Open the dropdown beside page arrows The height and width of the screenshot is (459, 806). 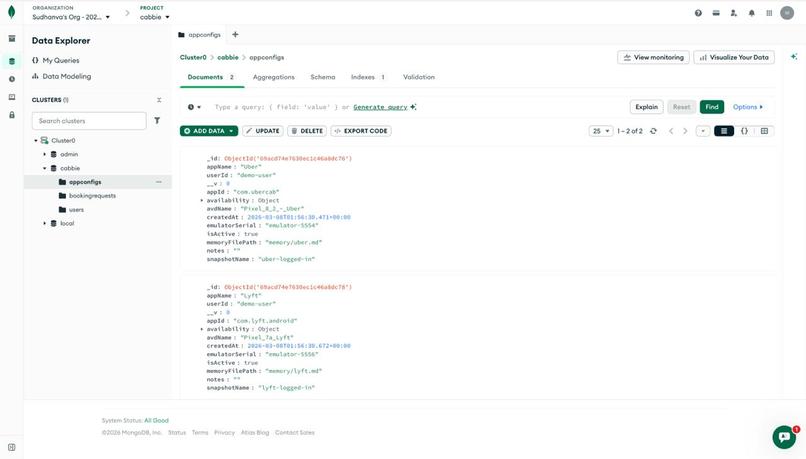[x=703, y=131]
